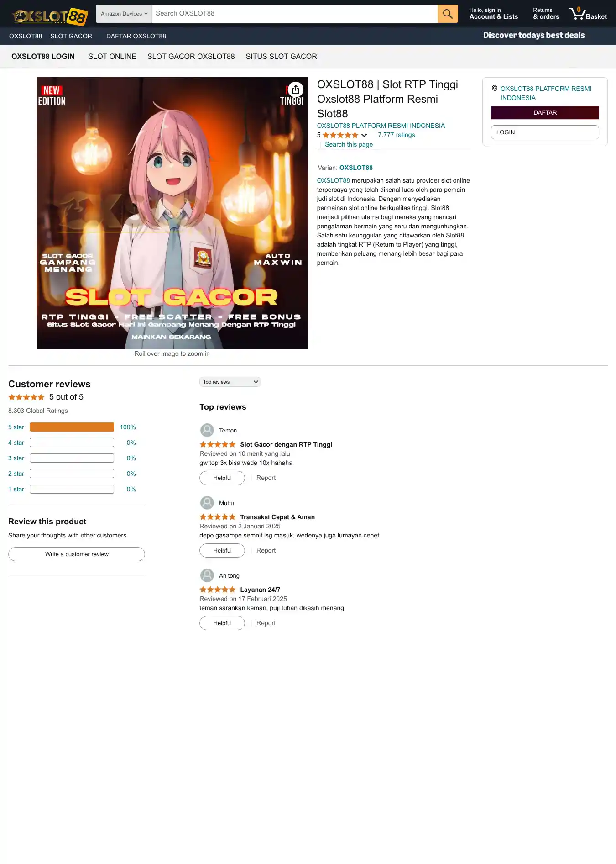Click the 5 star rating bar
The width and height of the screenshot is (616, 864).
click(x=72, y=427)
